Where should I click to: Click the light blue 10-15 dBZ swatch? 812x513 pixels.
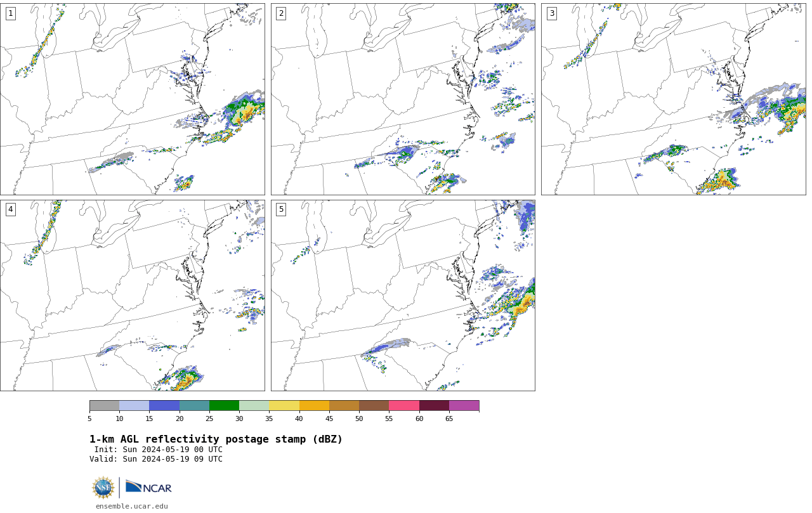(x=134, y=406)
